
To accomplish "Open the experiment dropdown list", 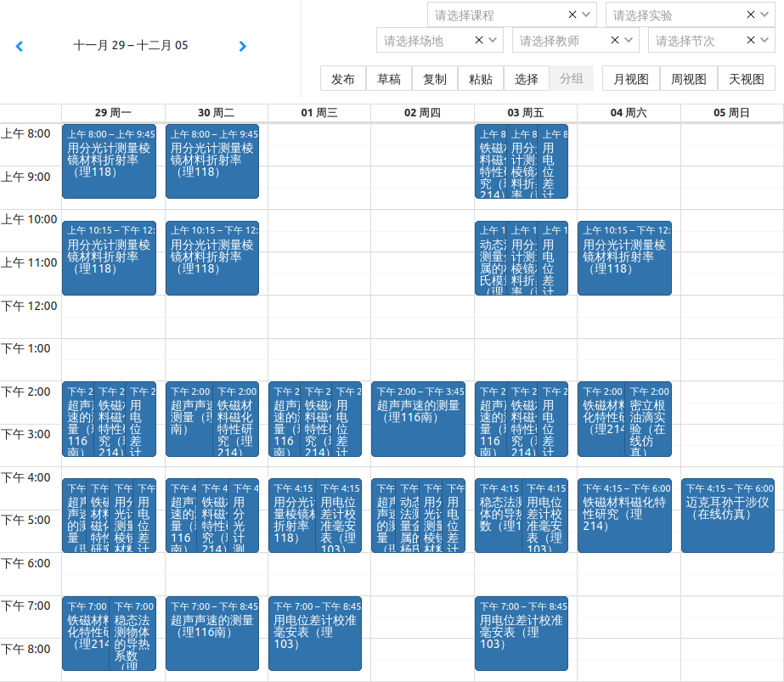I will pos(765,14).
